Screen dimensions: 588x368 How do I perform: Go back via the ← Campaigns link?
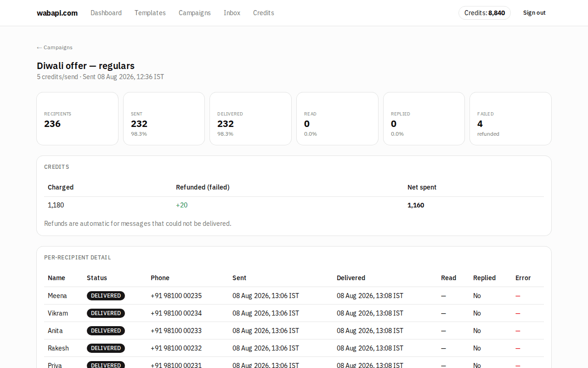55,47
